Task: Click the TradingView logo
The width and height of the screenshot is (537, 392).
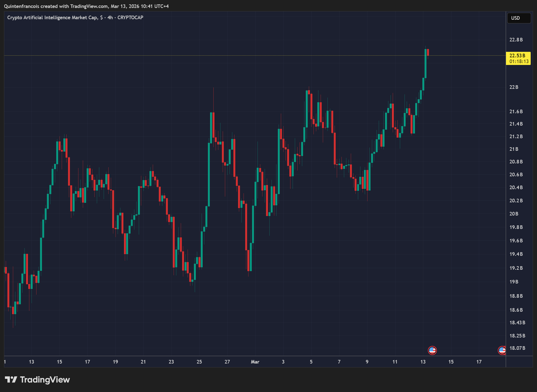Action: click(37, 379)
